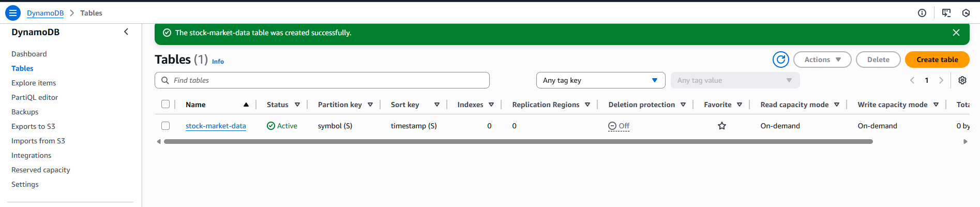Viewport: 980px width, 207px height.
Task: Click the Create table button
Action: pyautogui.click(x=937, y=60)
